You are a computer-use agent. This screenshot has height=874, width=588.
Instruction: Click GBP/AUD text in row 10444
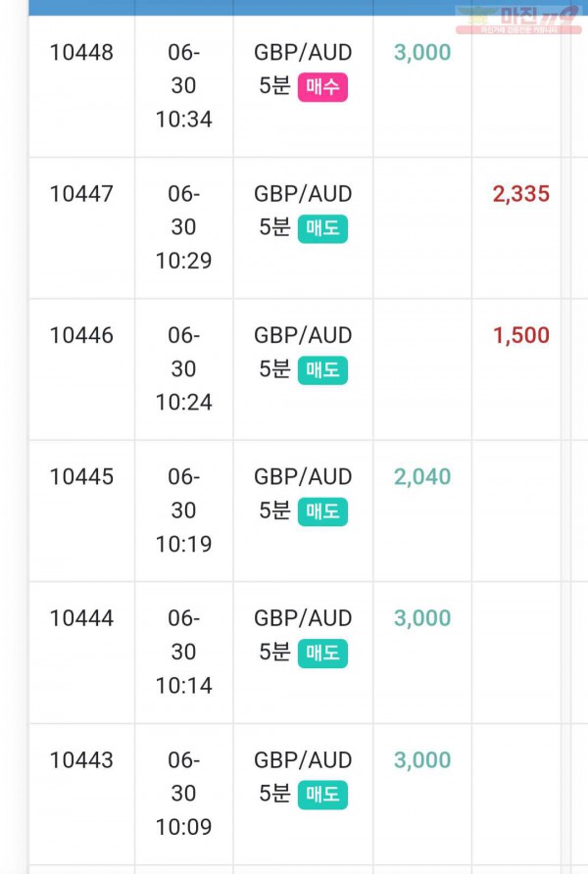[303, 618]
